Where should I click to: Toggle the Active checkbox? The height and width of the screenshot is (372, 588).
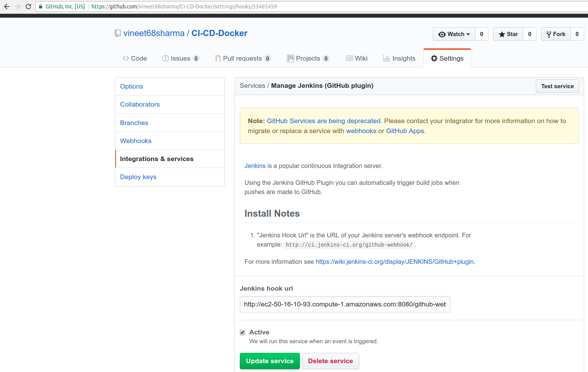click(x=242, y=332)
